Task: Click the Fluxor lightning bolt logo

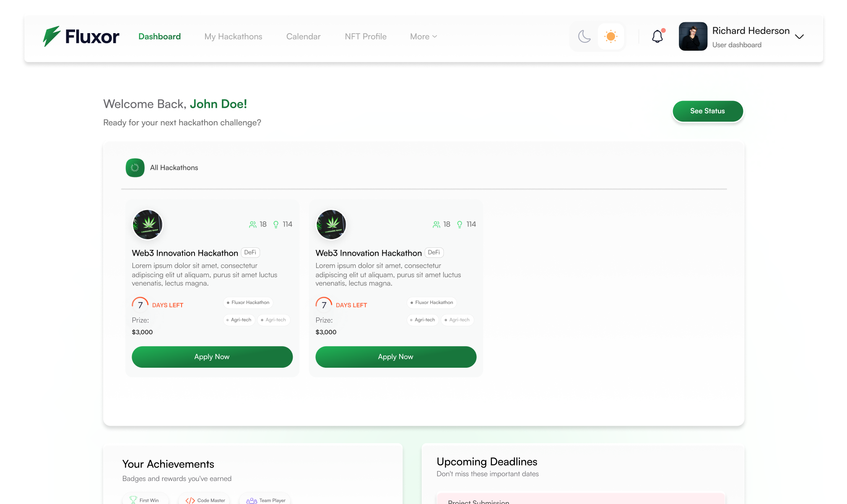Action: click(x=52, y=36)
